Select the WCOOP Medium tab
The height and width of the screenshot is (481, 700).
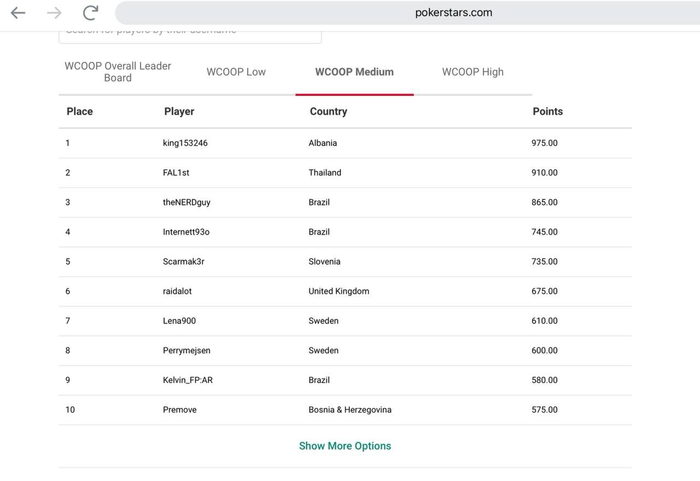(354, 72)
